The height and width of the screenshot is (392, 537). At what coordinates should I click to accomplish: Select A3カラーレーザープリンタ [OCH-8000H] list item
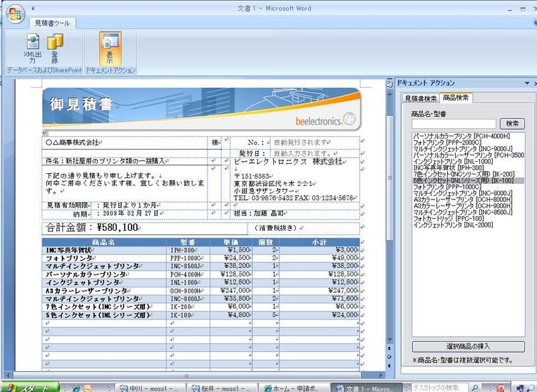click(462, 199)
